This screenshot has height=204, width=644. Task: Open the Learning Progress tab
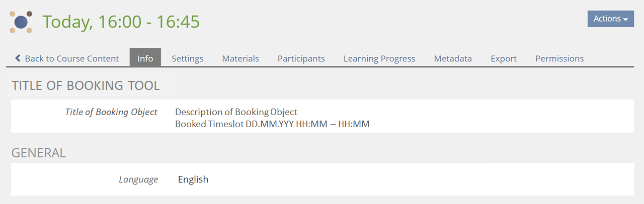(x=379, y=58)
